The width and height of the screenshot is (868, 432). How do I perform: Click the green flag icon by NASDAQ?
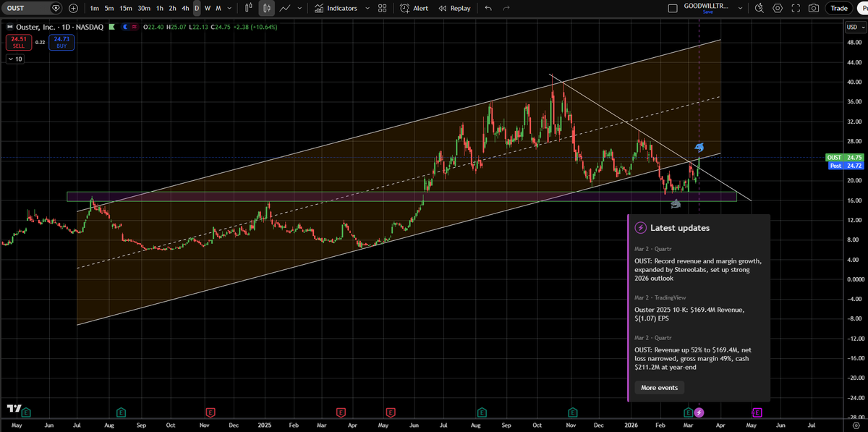(x=111, y=27)
